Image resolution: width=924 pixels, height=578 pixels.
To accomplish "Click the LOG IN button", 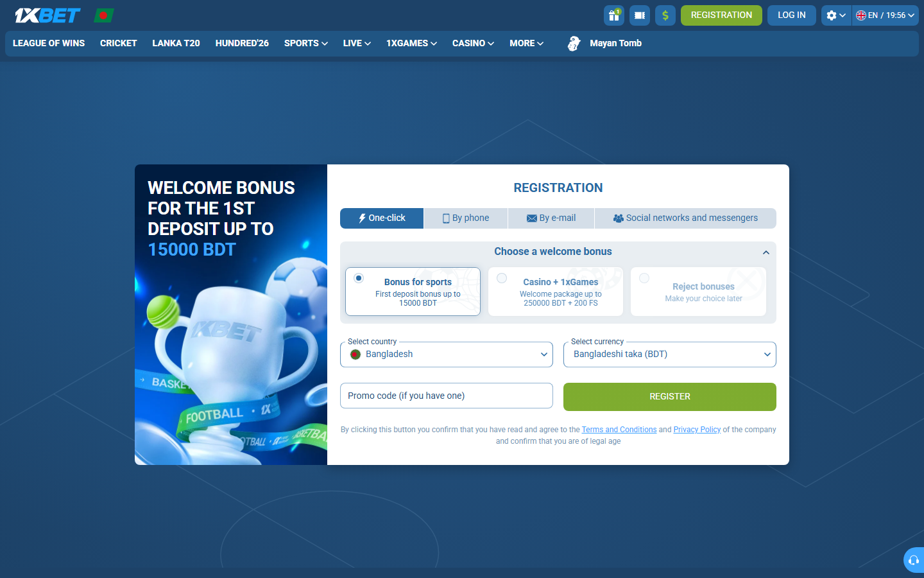I will [792, 15].
